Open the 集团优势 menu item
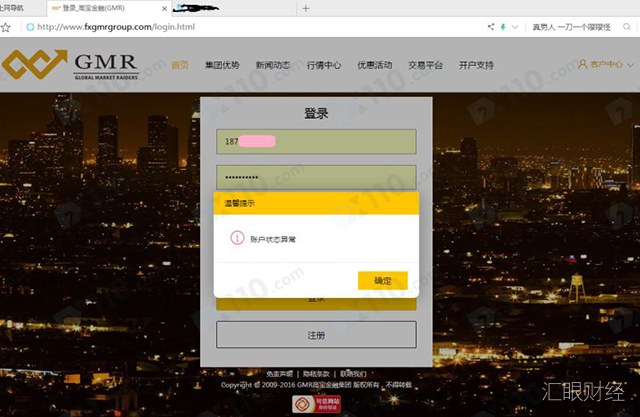This screenshot has width=640, height=417. pyautogui.click(x=222, y=65)
